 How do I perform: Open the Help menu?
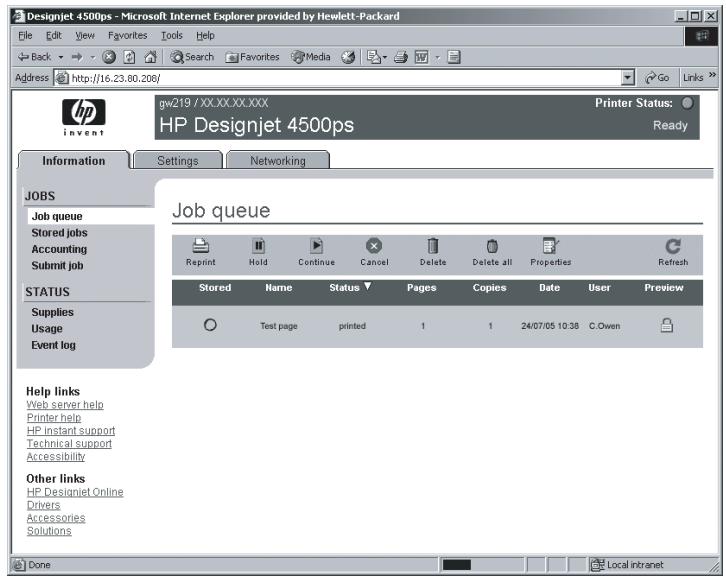click(x=205, y=35)
